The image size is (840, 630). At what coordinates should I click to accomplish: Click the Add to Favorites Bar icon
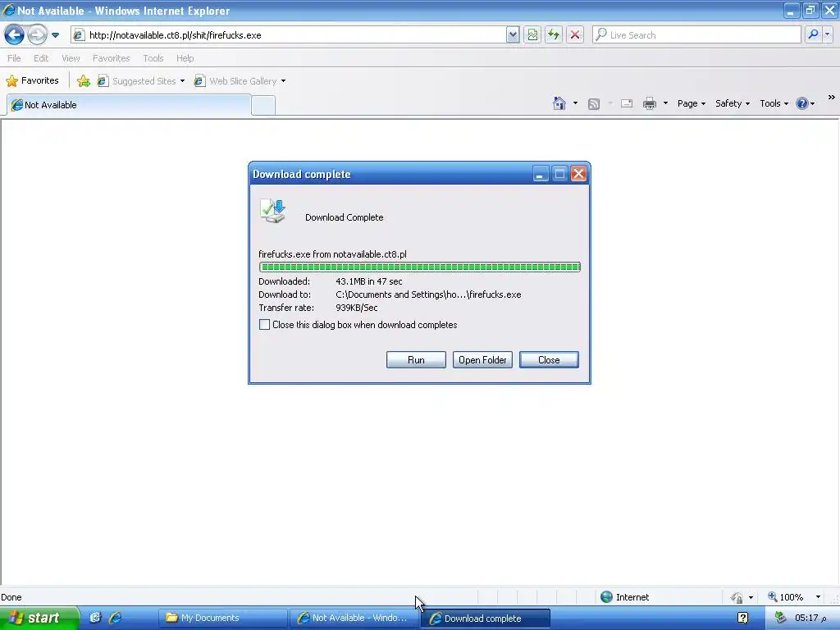pos(83,81)
